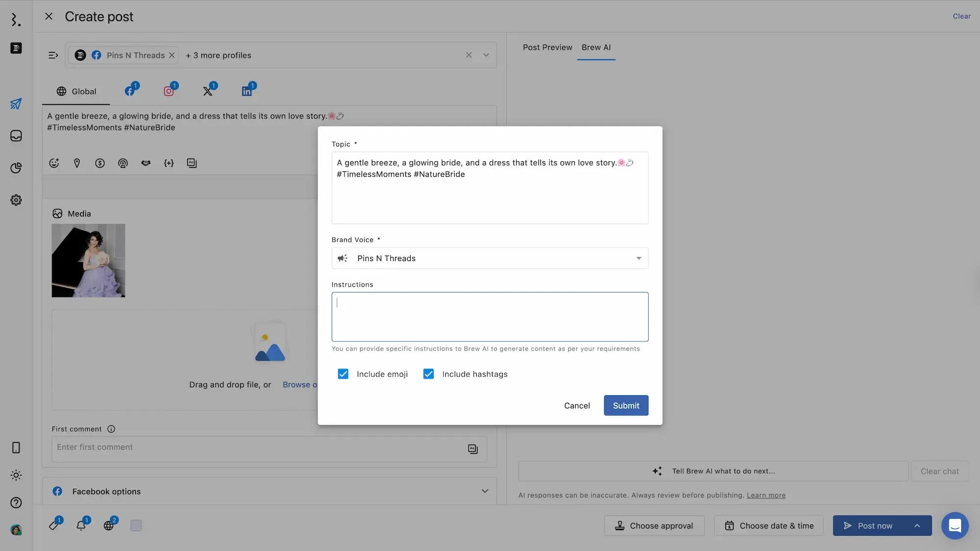The width and height of the screenshot is (980, 551).
Task: Select the audience targeting icon
Action: click(x=123, y=163)
